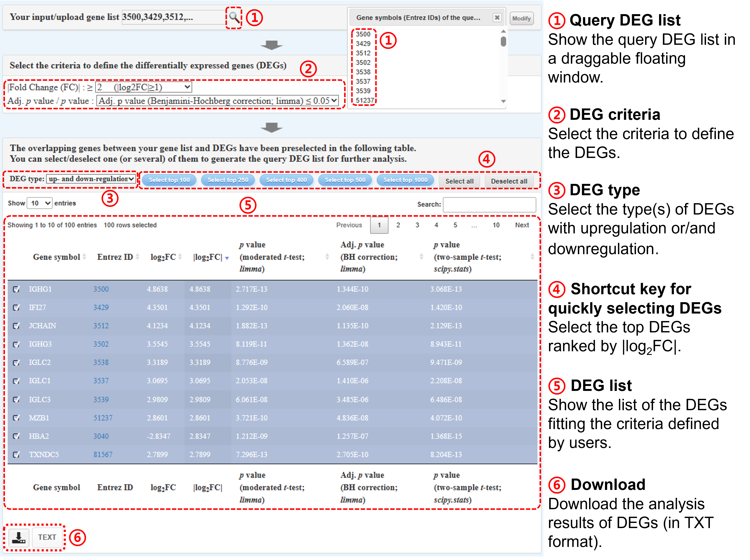Click the download icon at bottom left
This screenshot has height=560, width=750.
tap(19, 537)
